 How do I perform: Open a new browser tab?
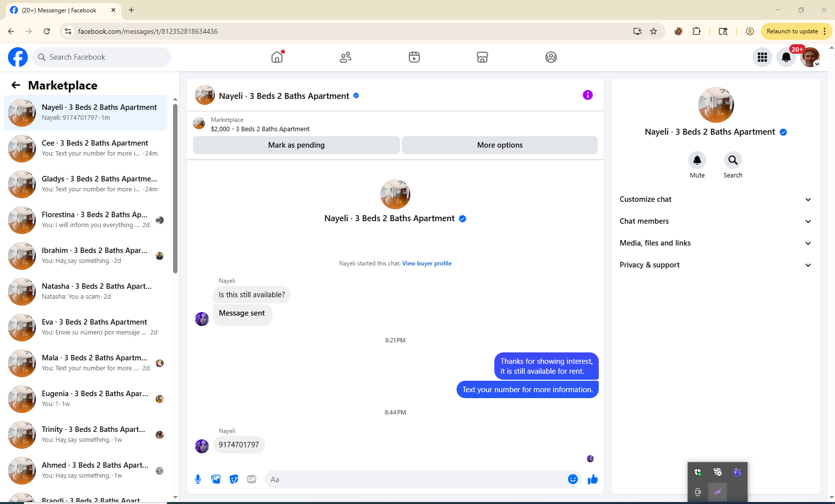pyautogui.click(x=131, y=10)
